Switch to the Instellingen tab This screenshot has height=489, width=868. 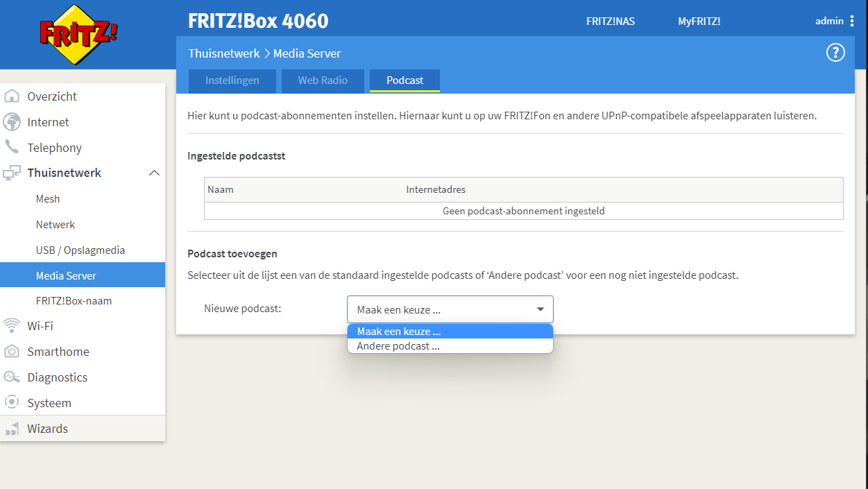pyautogui.click(x=232, y=80)
